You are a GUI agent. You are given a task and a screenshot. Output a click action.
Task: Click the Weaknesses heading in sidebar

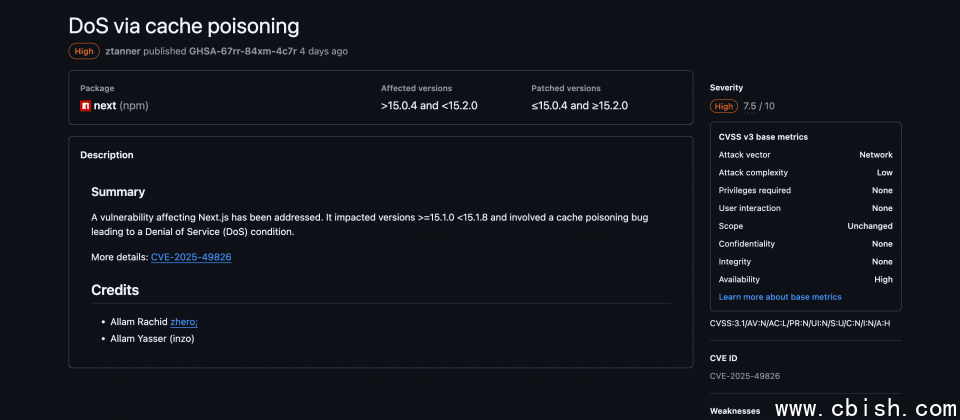tap(735, 411)
